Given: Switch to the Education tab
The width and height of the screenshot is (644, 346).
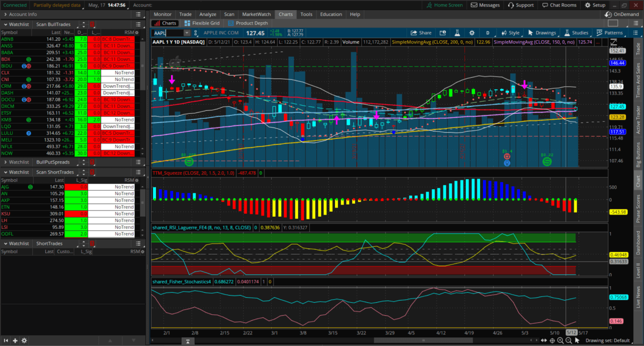Looking at the screenshot, I should (331, 14).
